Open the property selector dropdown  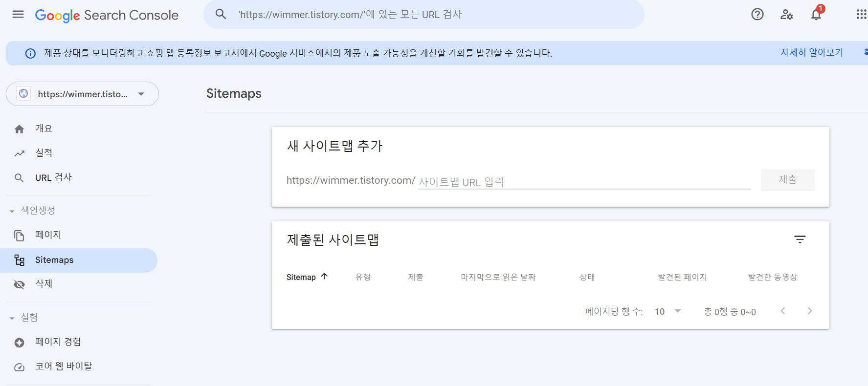(82, 94)
